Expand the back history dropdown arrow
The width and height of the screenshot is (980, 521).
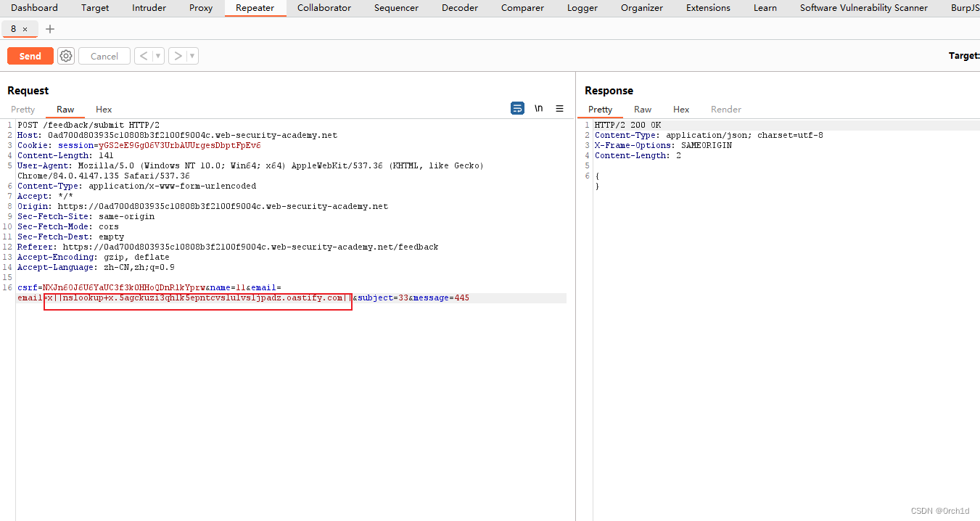pyautogui.click(x=158, y=56)
